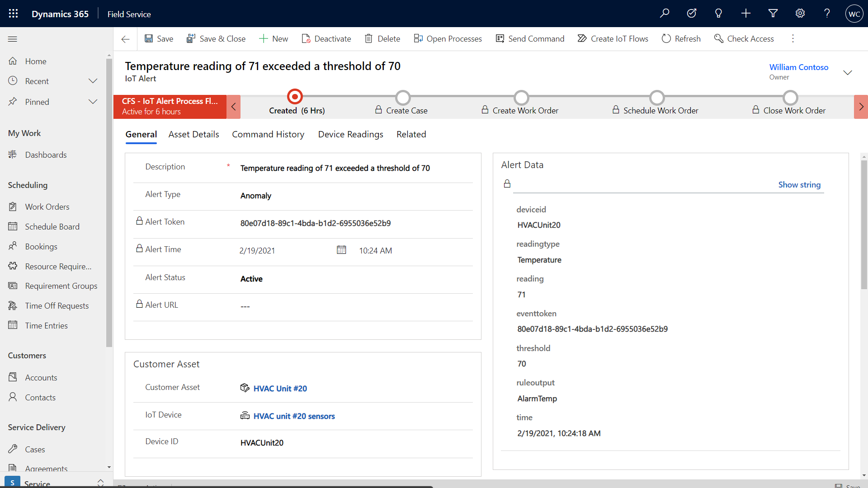The height and width of the screenshot is (488, 868).
Task: Switch to the Device Readings tab
Action: pyautogui.click(x=350, y=134)
